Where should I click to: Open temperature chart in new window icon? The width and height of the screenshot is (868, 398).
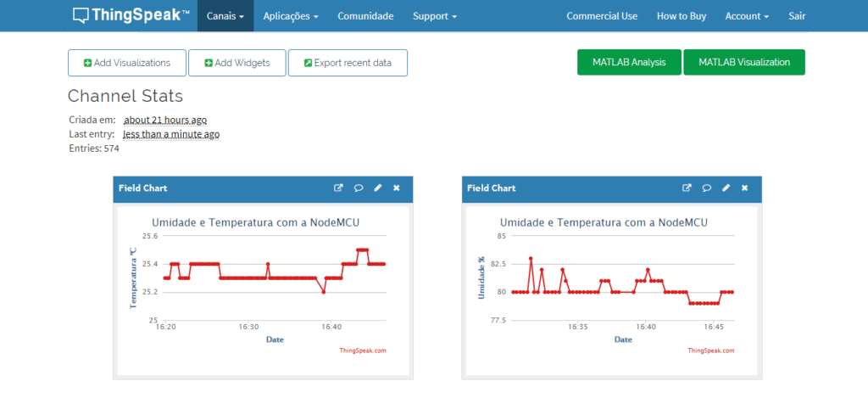tap(338, 188)
